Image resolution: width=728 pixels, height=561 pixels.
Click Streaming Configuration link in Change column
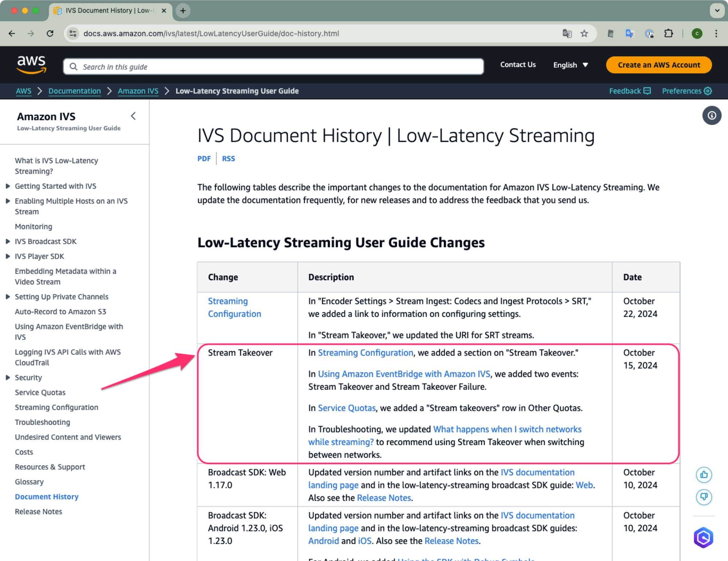tap(234, 307)
